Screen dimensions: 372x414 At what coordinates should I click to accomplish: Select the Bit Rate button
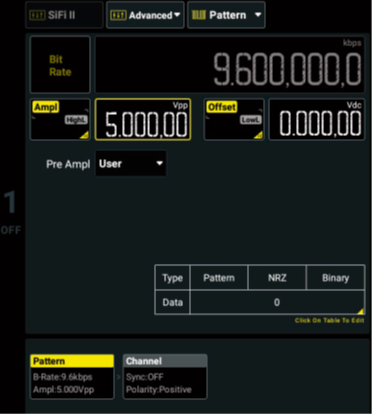(x=60, y=65)
